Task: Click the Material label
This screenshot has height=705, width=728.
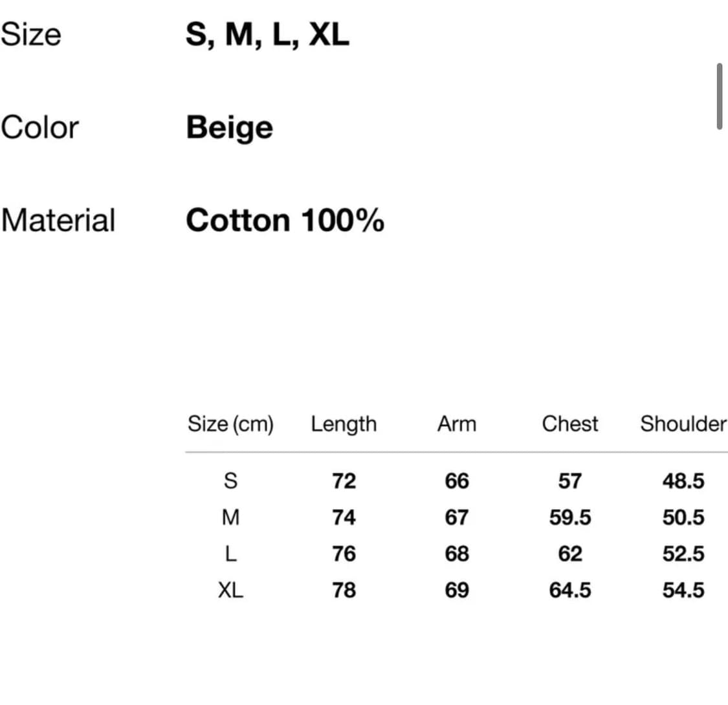Action: point(58,220)
